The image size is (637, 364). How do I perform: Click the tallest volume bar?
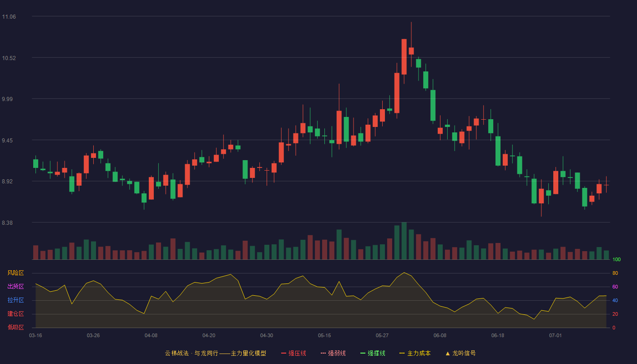click(404, 241)
